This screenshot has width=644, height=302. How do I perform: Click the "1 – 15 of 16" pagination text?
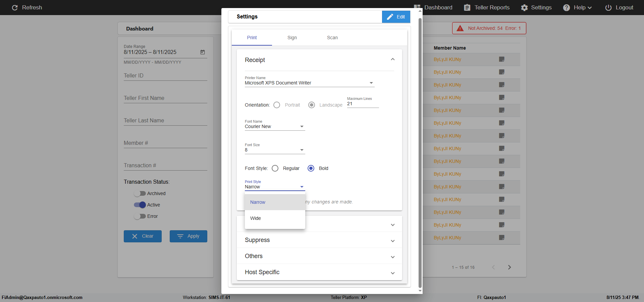click(463, 267)
